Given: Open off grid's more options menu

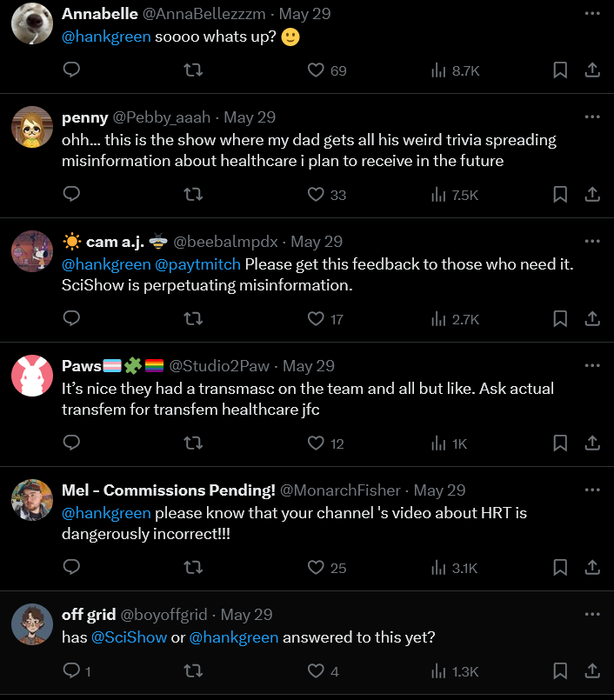Looking at the screenshot, I should tap(592, 614).
